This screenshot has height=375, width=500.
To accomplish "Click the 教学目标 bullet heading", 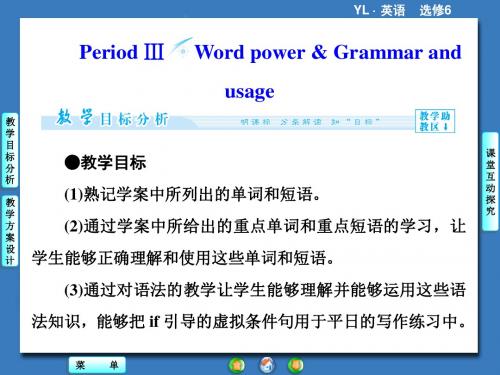I will pos(105,163).
